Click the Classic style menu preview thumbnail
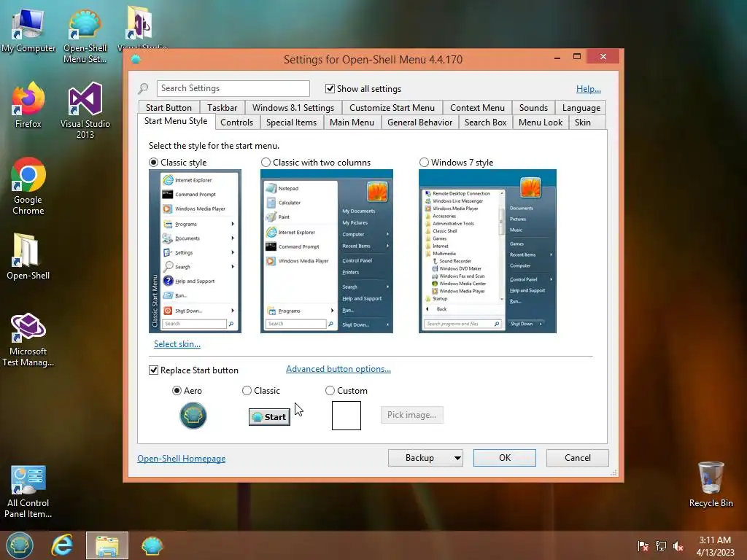This screenshot has width=747, height=560. pos(195,251)
